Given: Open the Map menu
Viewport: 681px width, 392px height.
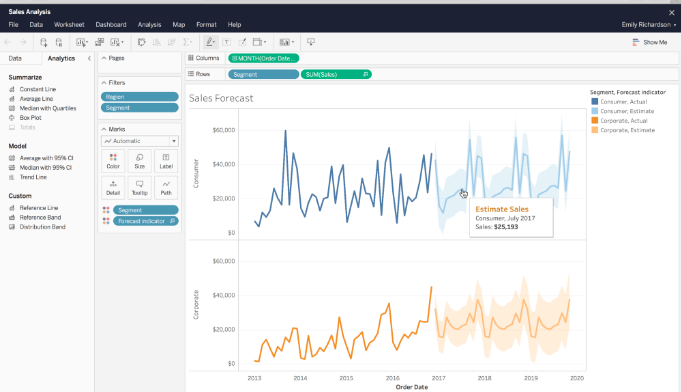Looking at the screenshot, I should [179, 25].
